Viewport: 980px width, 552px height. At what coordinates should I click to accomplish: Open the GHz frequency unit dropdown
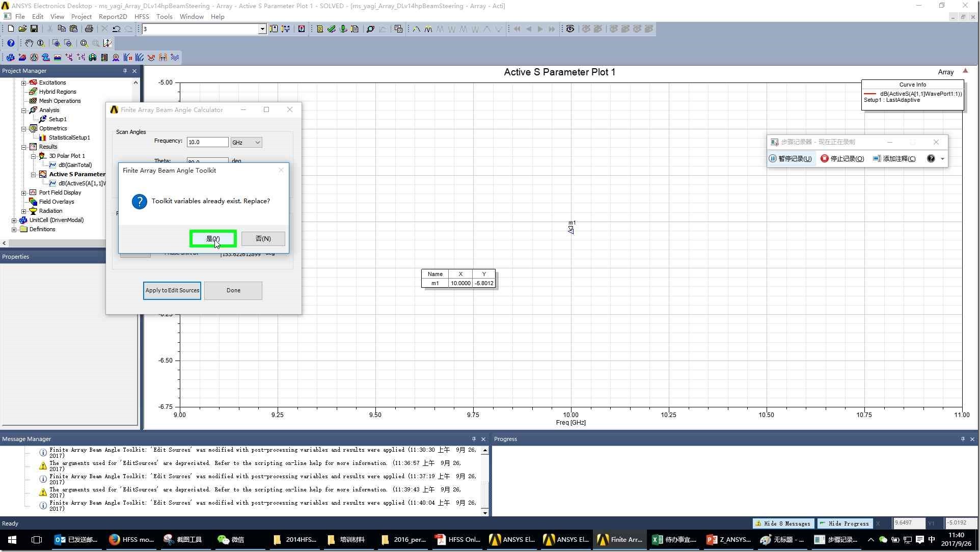[x=246, y=143]
